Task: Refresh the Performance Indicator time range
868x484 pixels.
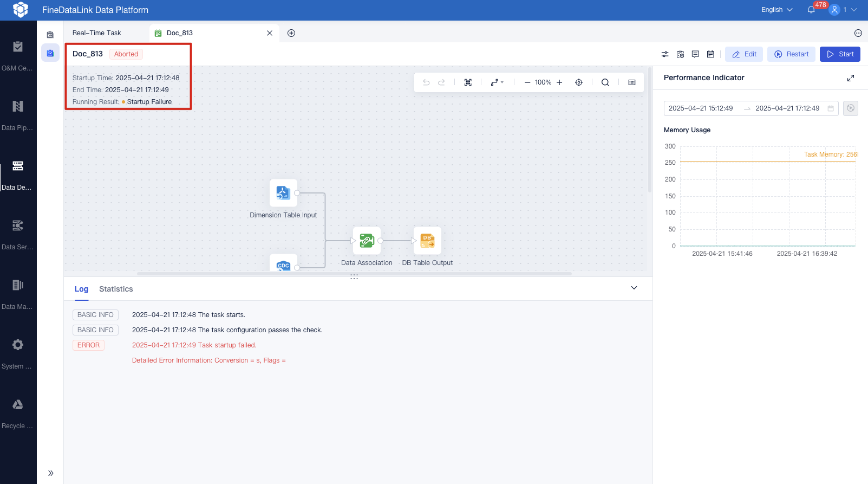Action: [851, 108]
